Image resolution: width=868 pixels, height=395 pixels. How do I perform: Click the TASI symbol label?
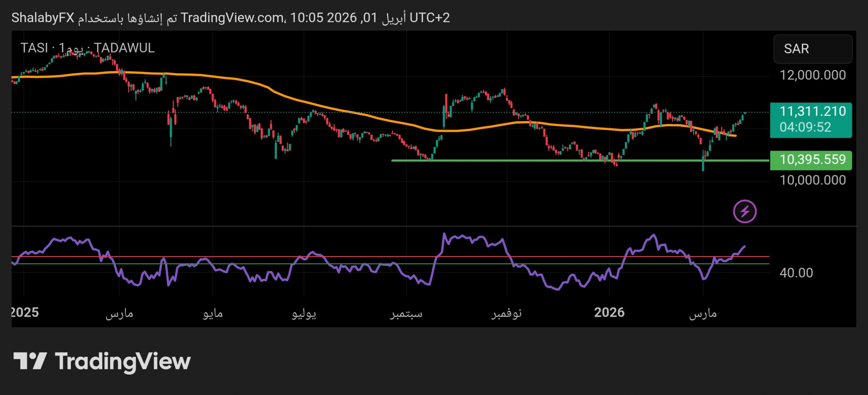(x=34, y=48)
